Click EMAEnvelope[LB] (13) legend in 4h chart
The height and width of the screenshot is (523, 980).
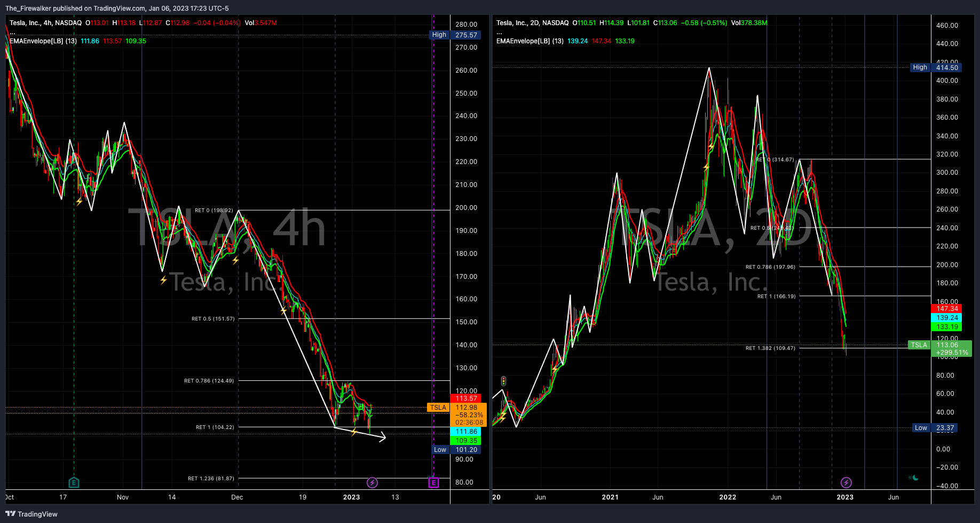coord(43,41)
